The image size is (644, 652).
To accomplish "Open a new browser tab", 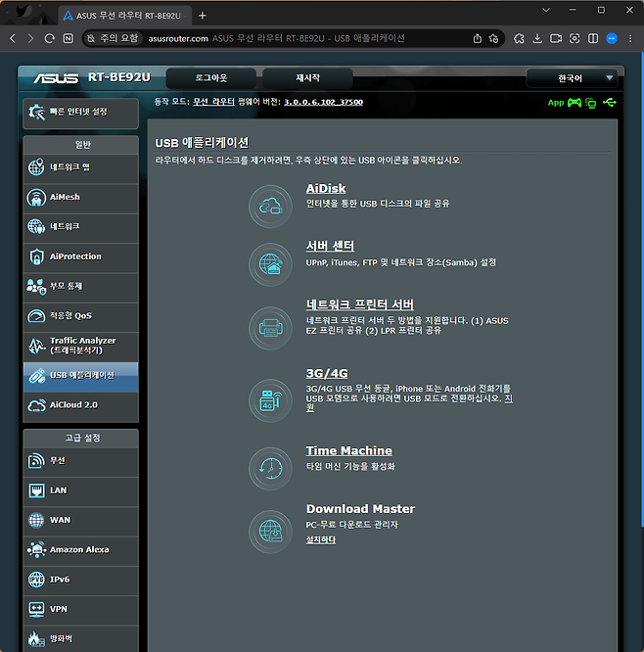I will coord(203,16).
